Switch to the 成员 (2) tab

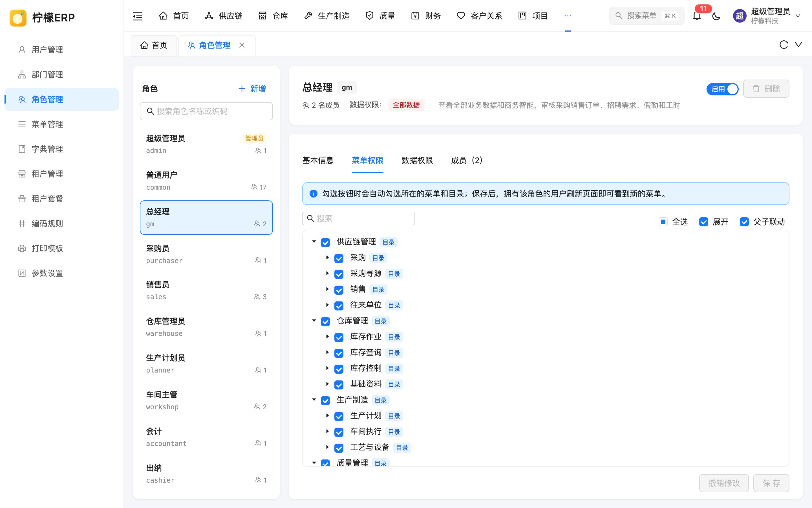467,160
